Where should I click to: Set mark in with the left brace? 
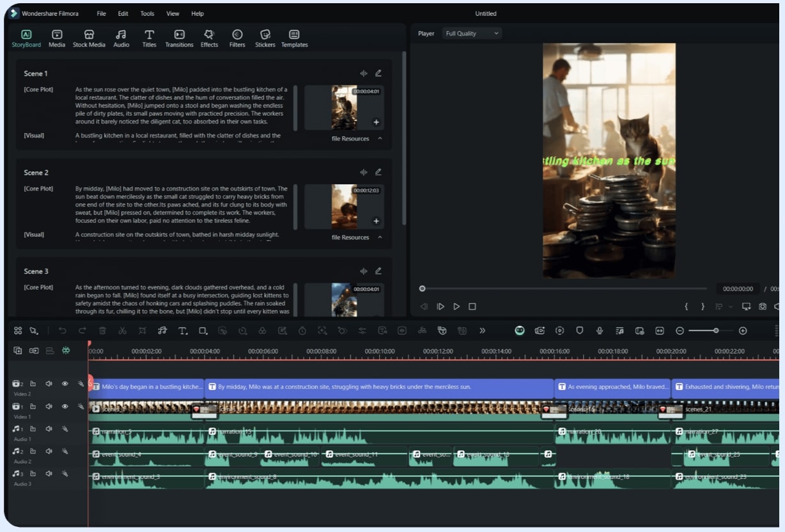coord(687,306)
